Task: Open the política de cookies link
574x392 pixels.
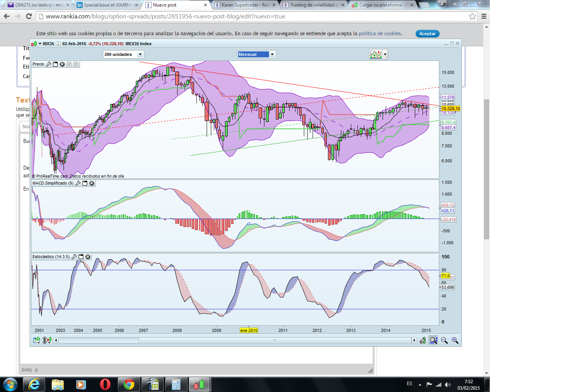Action: tap(380, 34)
